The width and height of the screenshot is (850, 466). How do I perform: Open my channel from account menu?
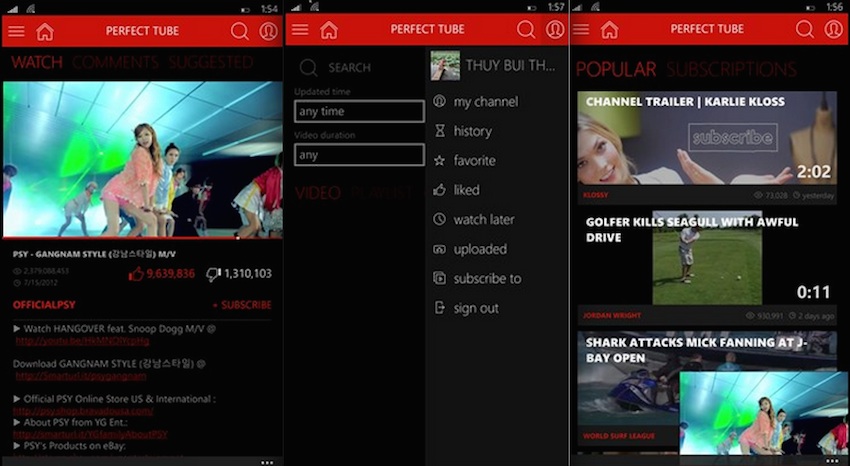click(x=486, y=102)
